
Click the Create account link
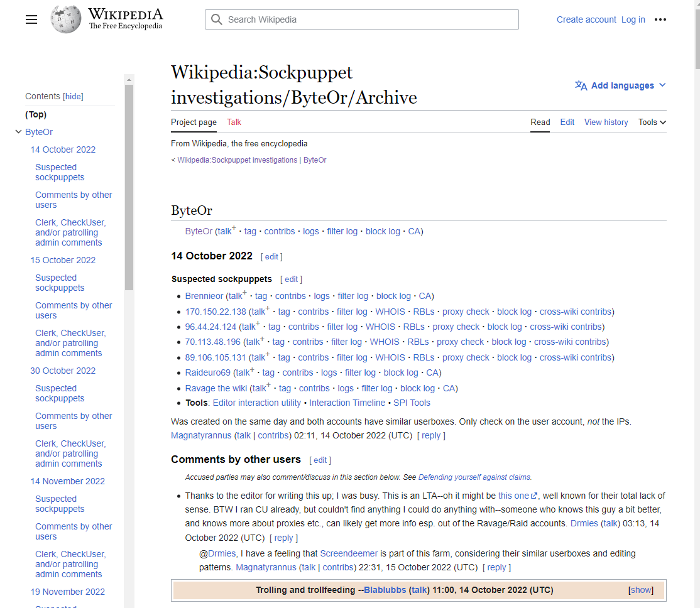pyautogui.click(x=586, y=19)
